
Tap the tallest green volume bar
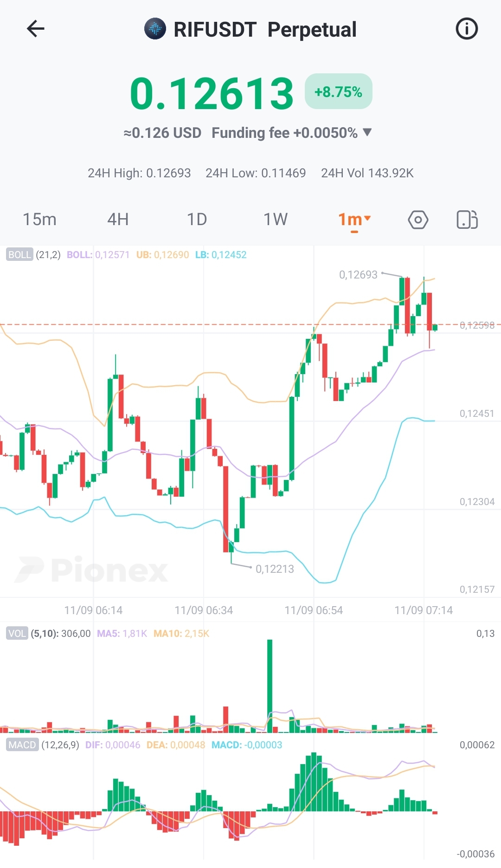pos(270,685)
